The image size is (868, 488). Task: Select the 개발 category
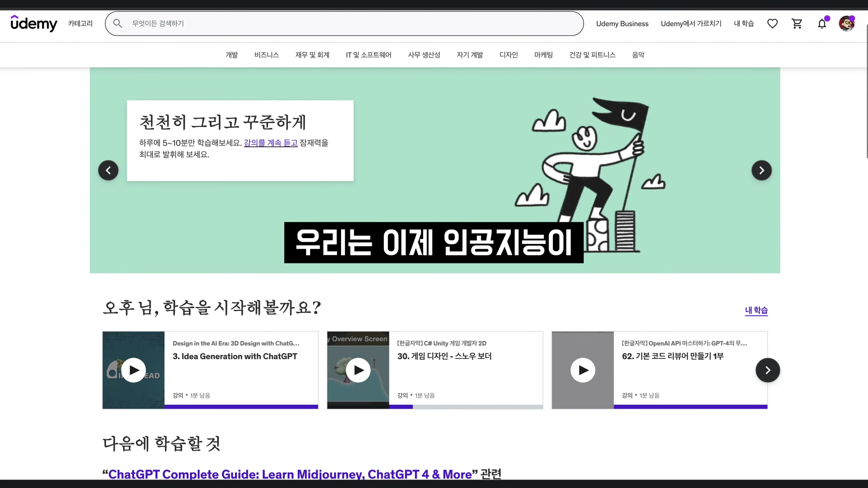coord(232,55)
